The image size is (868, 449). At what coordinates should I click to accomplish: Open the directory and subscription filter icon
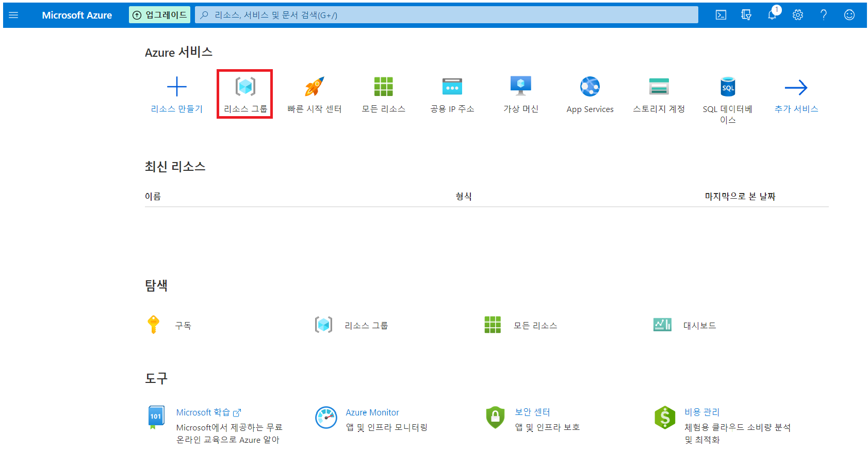(x=746, y=15)
